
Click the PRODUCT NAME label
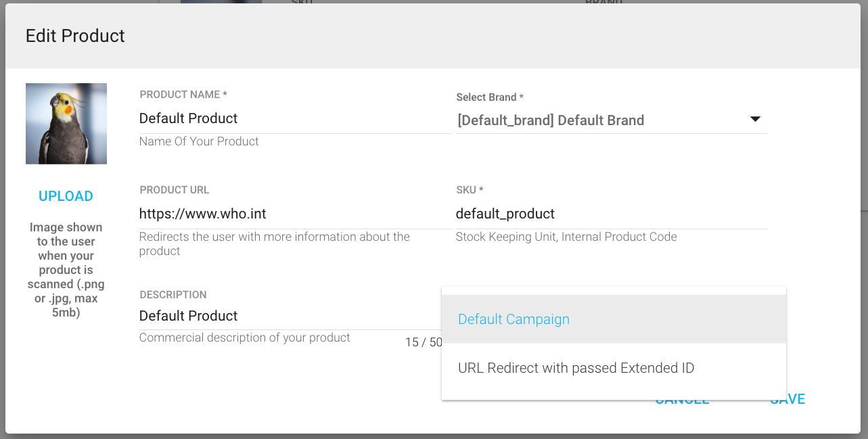click(x=183, y=95)
